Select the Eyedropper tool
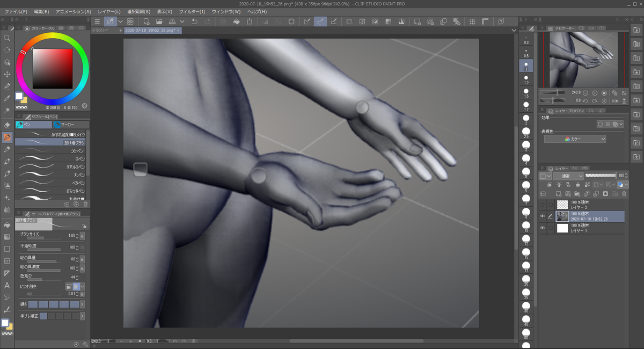Viewport: 644px width, 349px height. coord(7,98)
